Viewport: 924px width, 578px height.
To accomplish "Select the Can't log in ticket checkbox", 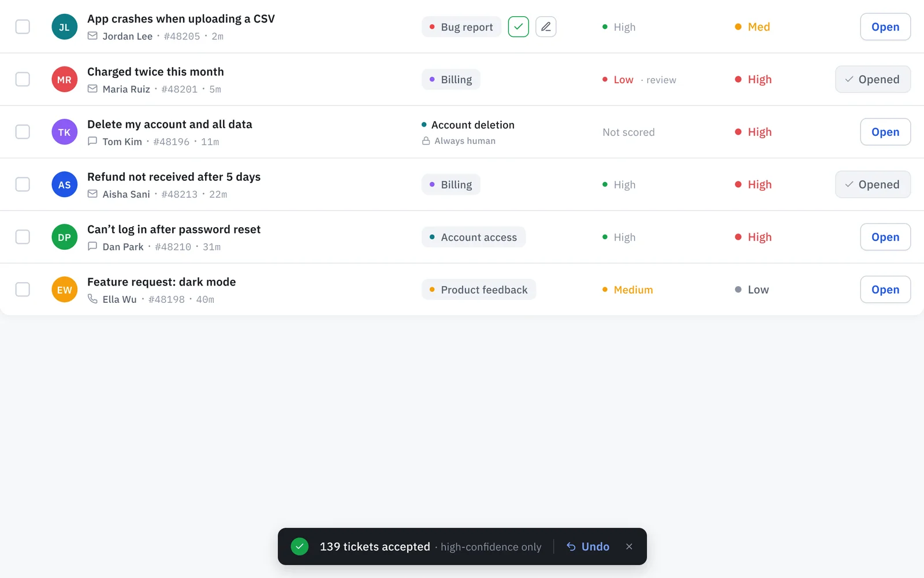I will [x=23, y=237].
